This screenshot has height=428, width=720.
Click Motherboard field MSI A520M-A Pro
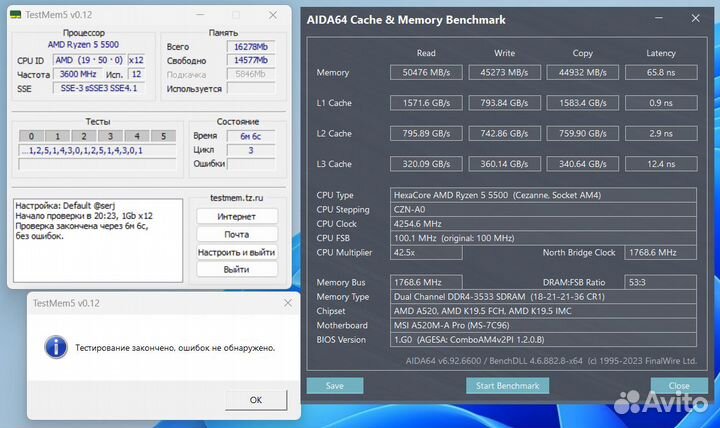(543, 325)
